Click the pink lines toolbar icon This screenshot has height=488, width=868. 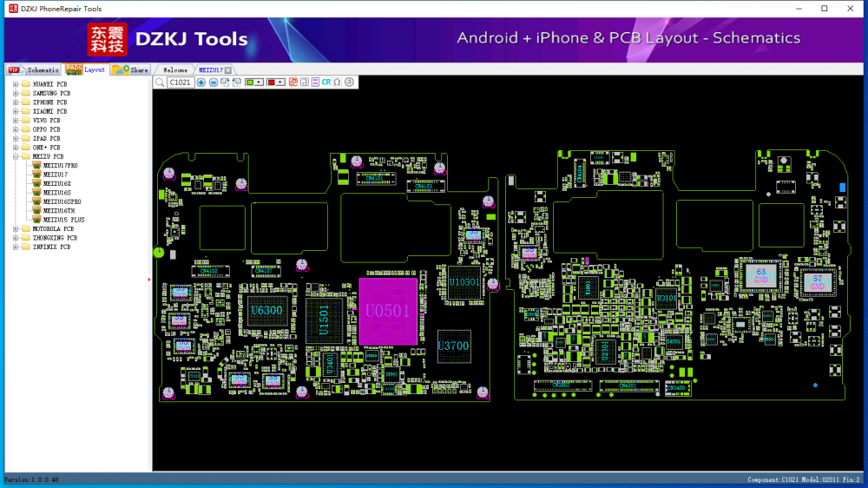(315, 82)
